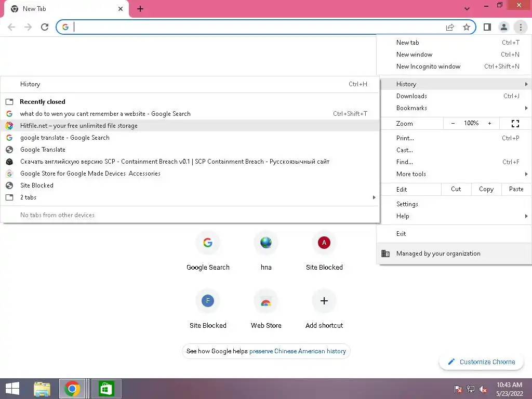This screenshot has width=532, height=399.
Task: Click Managed by your organization
Action: point(454,254)
